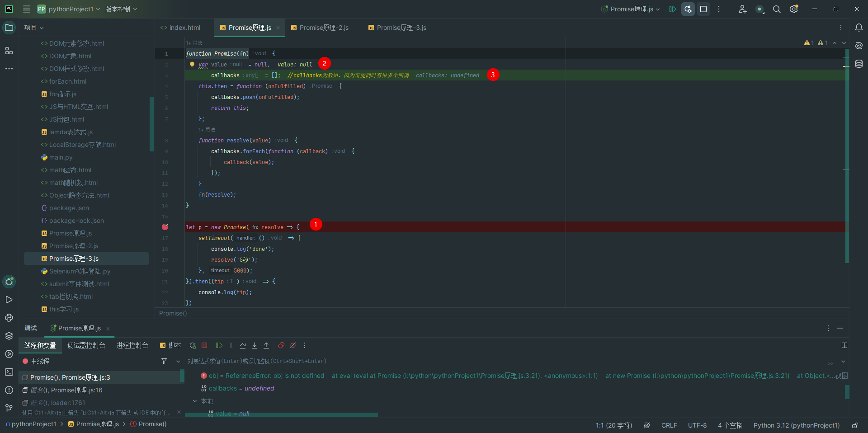Image resolution: width=868 pixels, height=433 pixels.
Task: Expand the watch history dropdown
Action: pos(843,361)
